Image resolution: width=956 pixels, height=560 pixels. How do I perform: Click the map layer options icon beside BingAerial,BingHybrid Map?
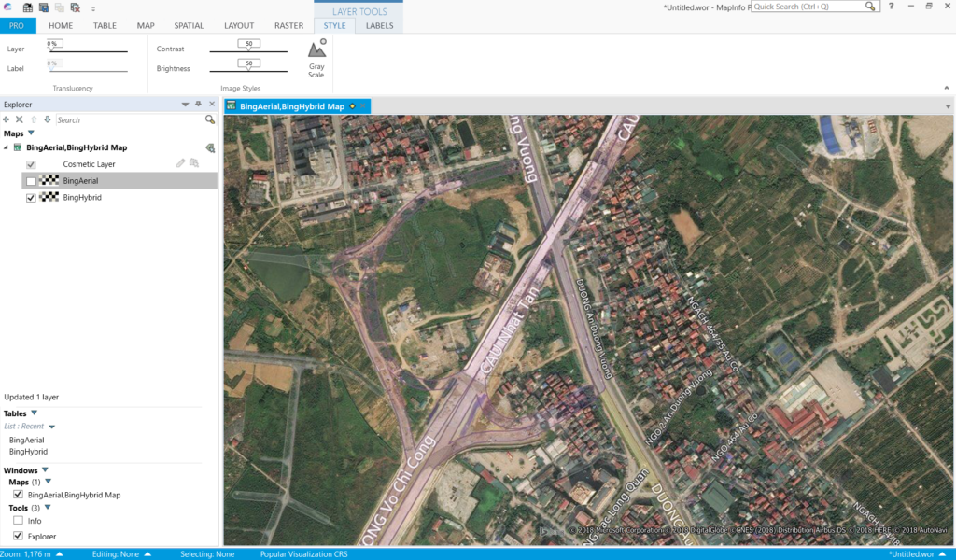pyautogui.click(x=210, y=147)
